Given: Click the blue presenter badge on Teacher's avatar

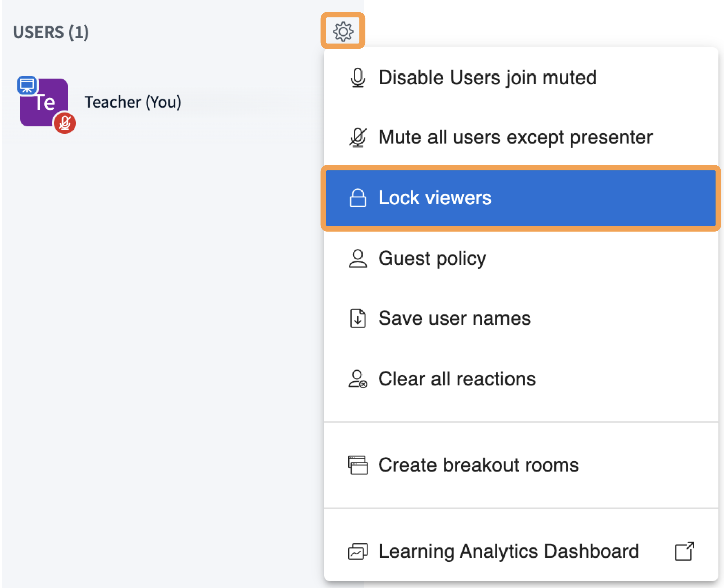Looking at the screenshot, I should pyautogui.click(x=27, y=85).
